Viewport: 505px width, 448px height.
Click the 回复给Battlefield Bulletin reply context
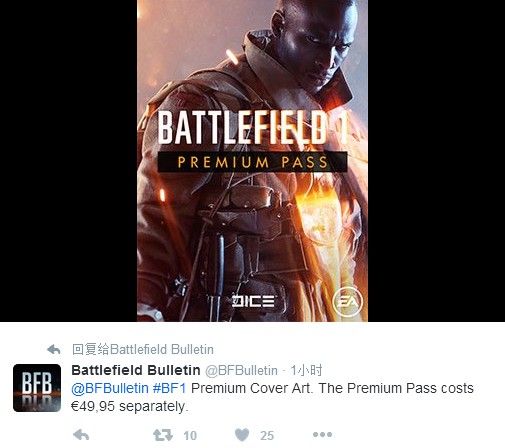(x=143, y=350)
